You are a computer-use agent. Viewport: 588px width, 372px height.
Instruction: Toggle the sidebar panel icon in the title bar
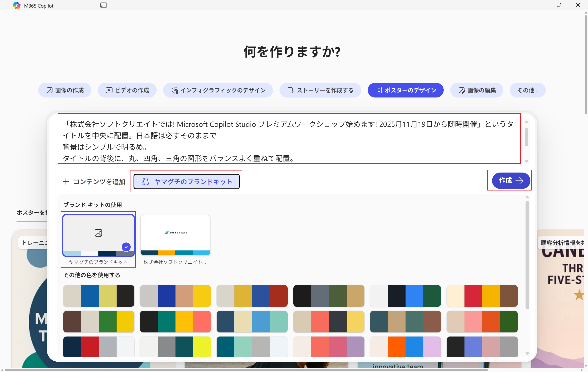104,5
